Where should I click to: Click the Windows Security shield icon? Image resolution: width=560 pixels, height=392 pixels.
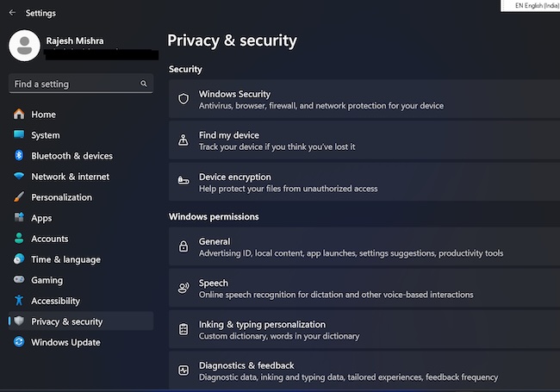[184, 99]
